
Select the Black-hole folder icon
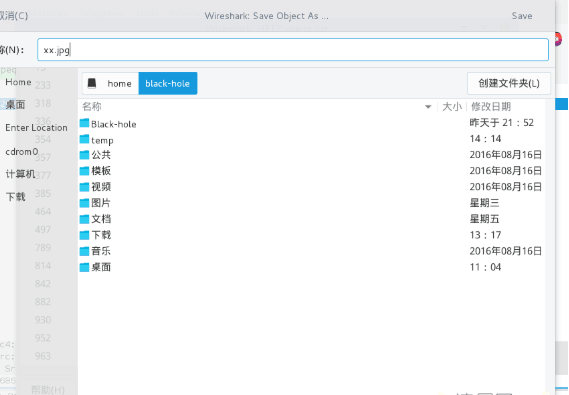(85, 123)
